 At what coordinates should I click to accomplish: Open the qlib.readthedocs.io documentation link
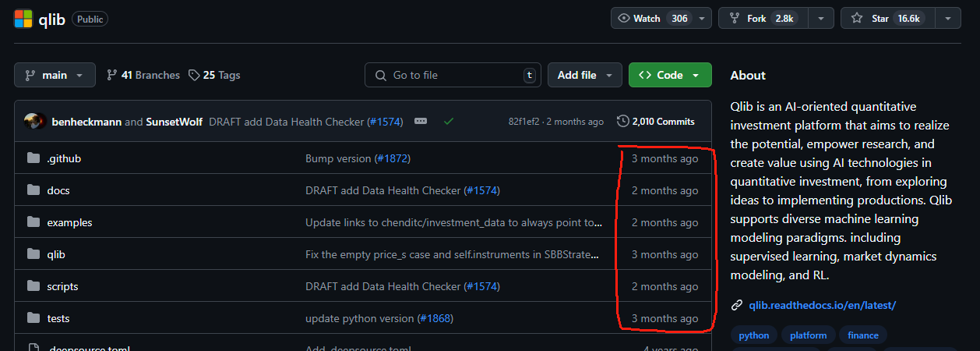tap(822, 305)
